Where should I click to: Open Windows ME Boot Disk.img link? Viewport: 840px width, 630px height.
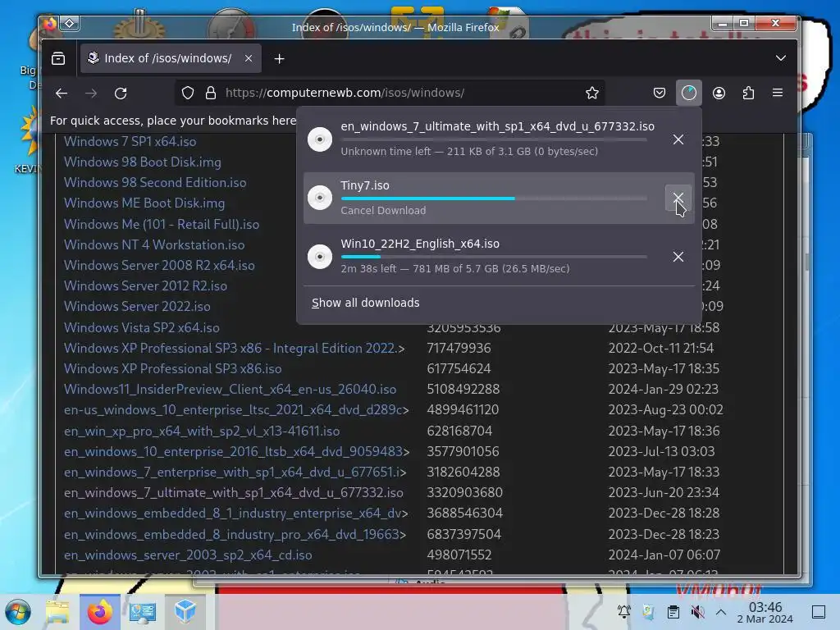click(x=144, y=203)
